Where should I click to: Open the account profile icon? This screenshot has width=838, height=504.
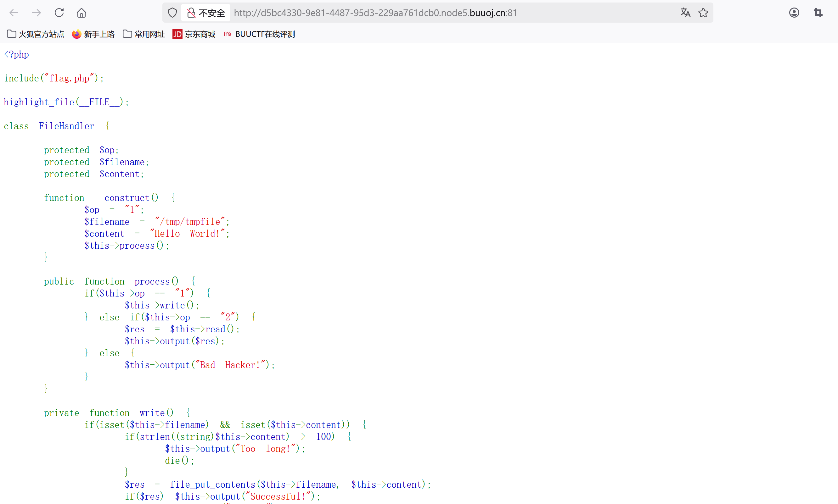tap(794, 13)
